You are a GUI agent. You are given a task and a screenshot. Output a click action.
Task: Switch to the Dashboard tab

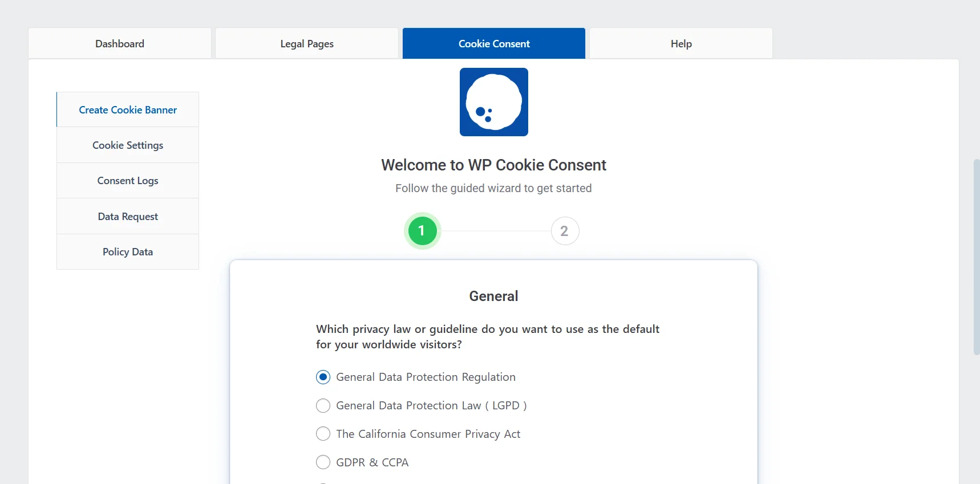click(x=119, y=43)
